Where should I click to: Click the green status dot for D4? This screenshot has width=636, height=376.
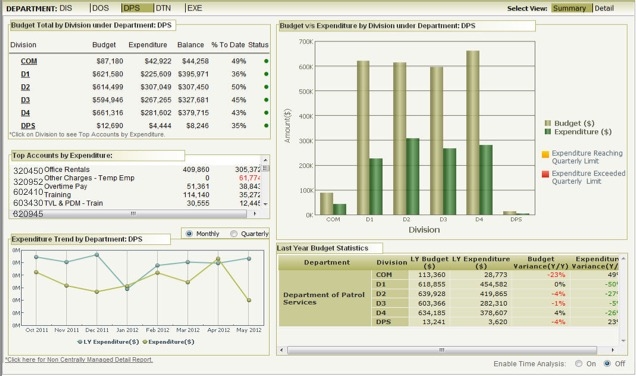[x=266, y=113]
